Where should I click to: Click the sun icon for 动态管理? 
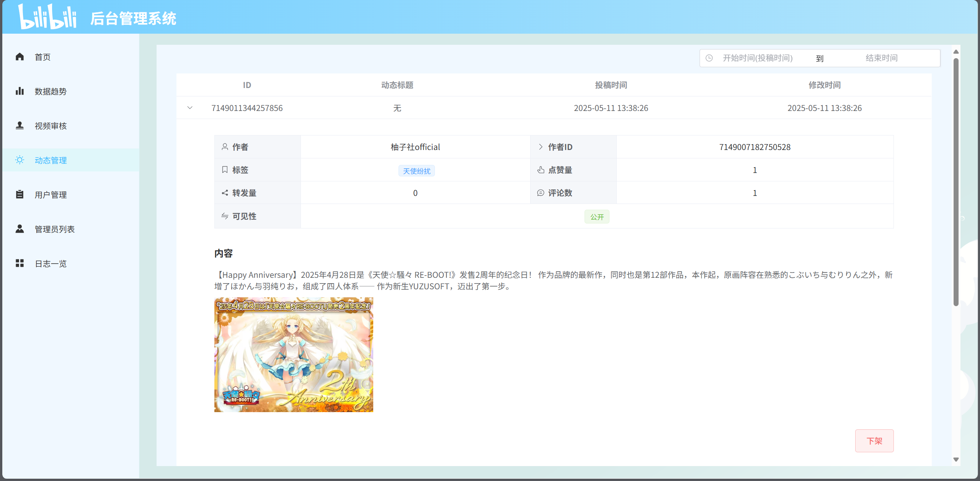click(x=20, y=160)
